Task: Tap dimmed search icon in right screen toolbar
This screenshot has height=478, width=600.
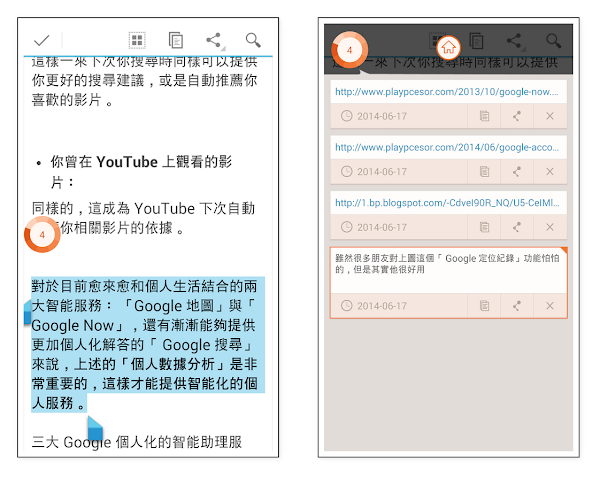Action: (554, 41)
